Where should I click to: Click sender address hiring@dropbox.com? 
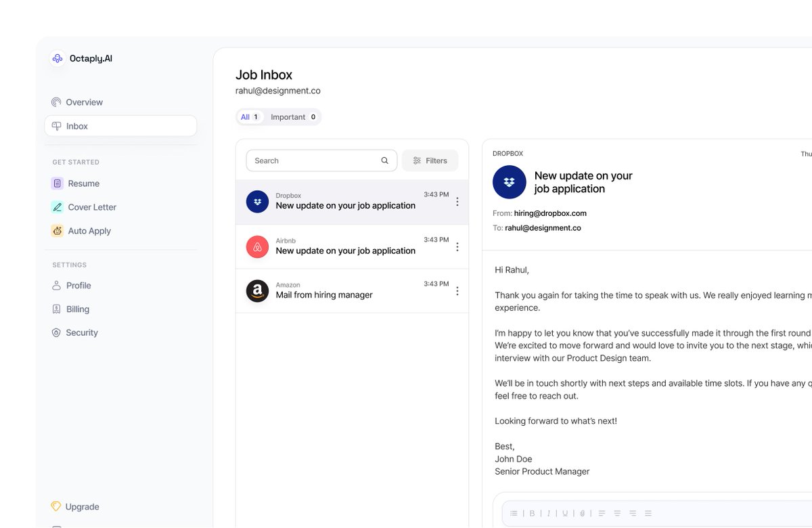(x=550, y=213)
